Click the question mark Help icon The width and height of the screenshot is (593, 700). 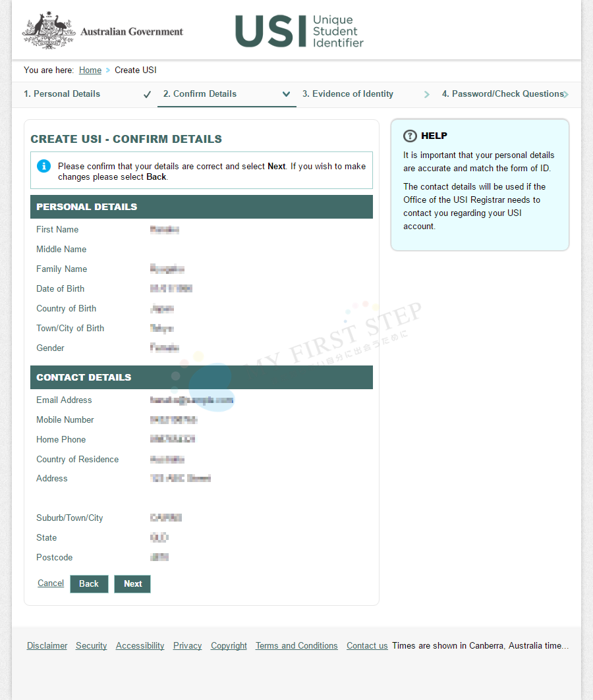[410, 136]
